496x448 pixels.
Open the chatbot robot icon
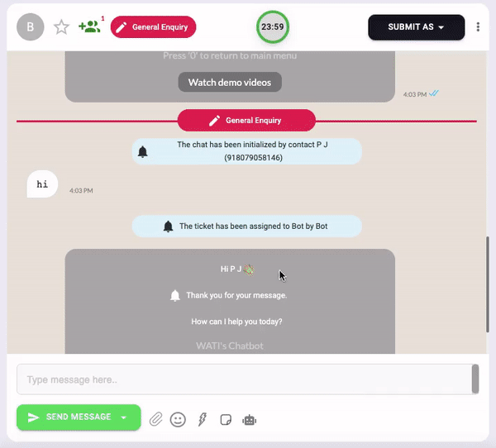coord(250,420)
